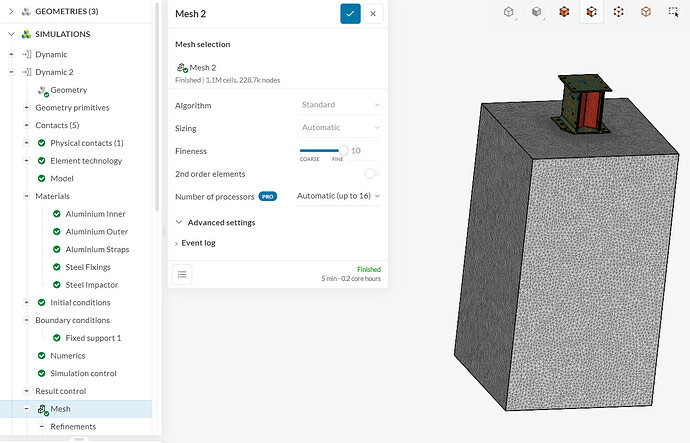
Task: Open the Sizing dropdown
Action: tap(340, 128)
